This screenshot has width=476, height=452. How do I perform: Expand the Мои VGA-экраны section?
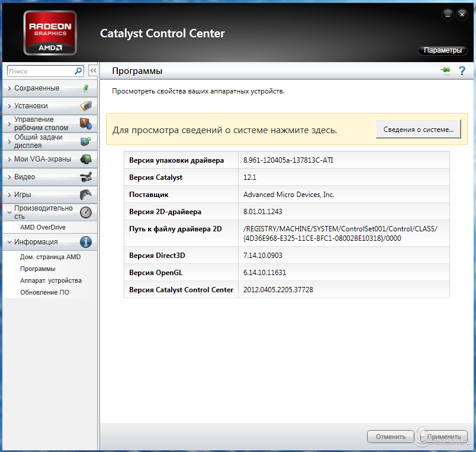click(x=43, y=159)
